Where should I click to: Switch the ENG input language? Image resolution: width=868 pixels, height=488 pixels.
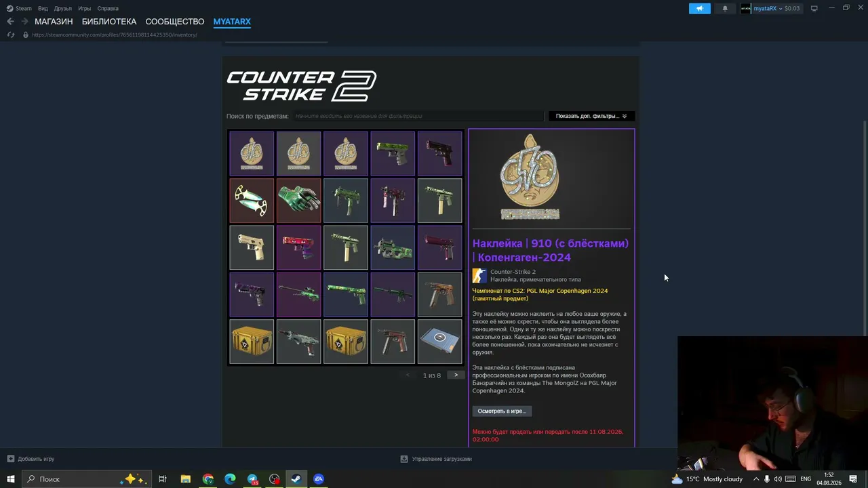pyautogui.click(x=806, y=479)
